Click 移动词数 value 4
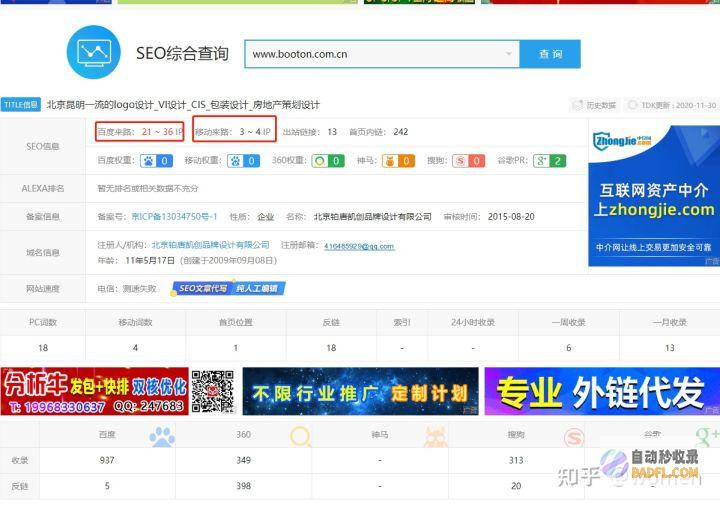 [135, 348]
